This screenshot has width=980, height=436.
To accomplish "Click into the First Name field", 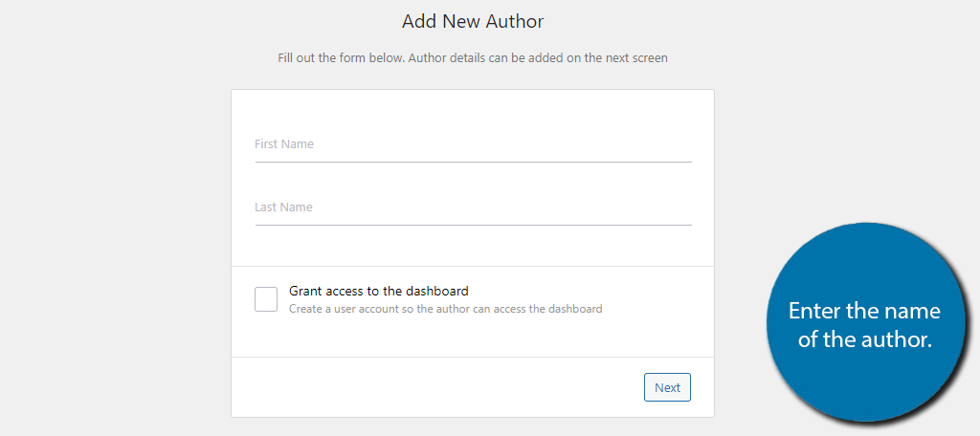I will (x=473, y=145).
